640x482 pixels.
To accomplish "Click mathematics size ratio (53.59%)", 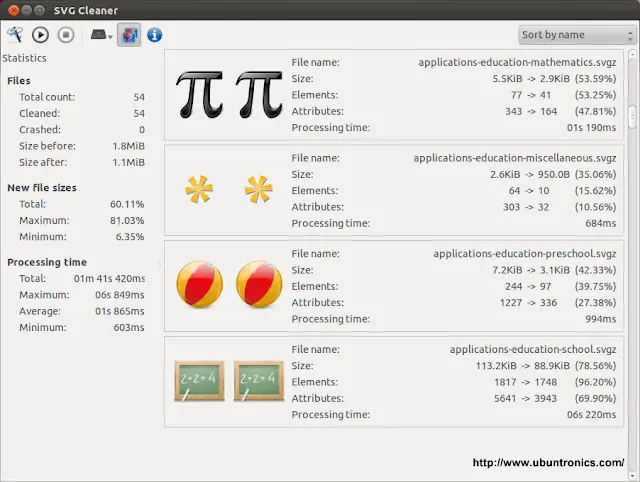I will point(596,78).
